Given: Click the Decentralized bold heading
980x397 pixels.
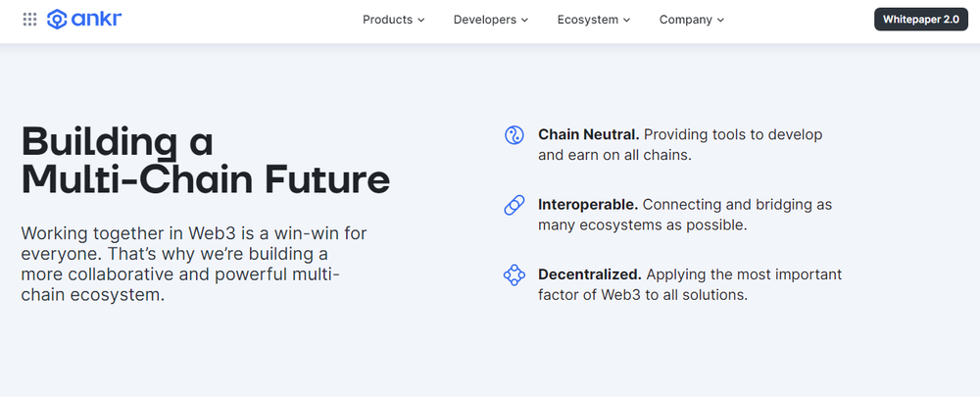Looking at the screenshot, I should 590,274.
